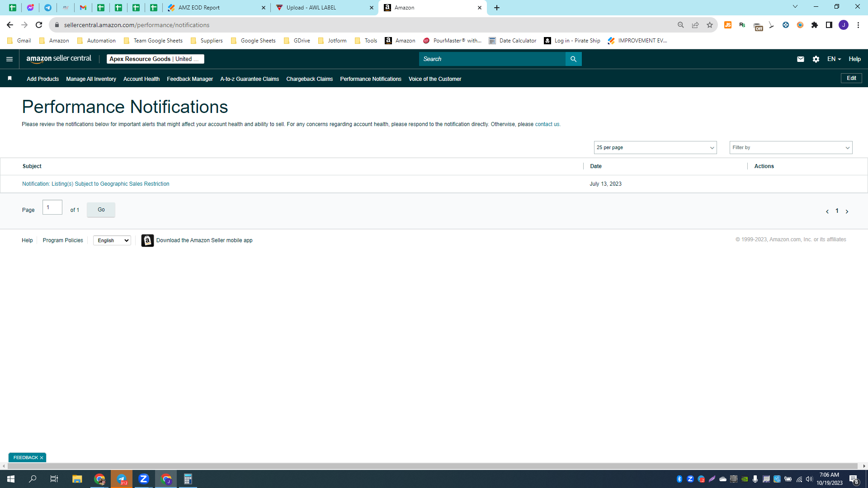Open the Chrome extensions puzzle icon
Image resolution: width=868 pixels, height=488 pixels.
click(815, 25)
